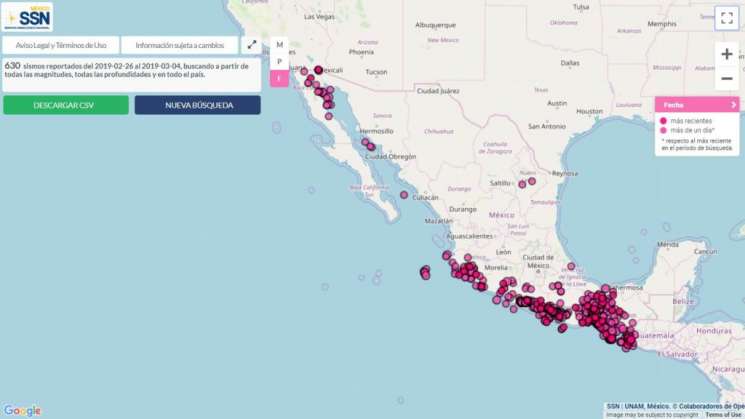The image size is (745, 419).
Task: Click the 'respecto al más reciente' legend note
Action: 697,144
